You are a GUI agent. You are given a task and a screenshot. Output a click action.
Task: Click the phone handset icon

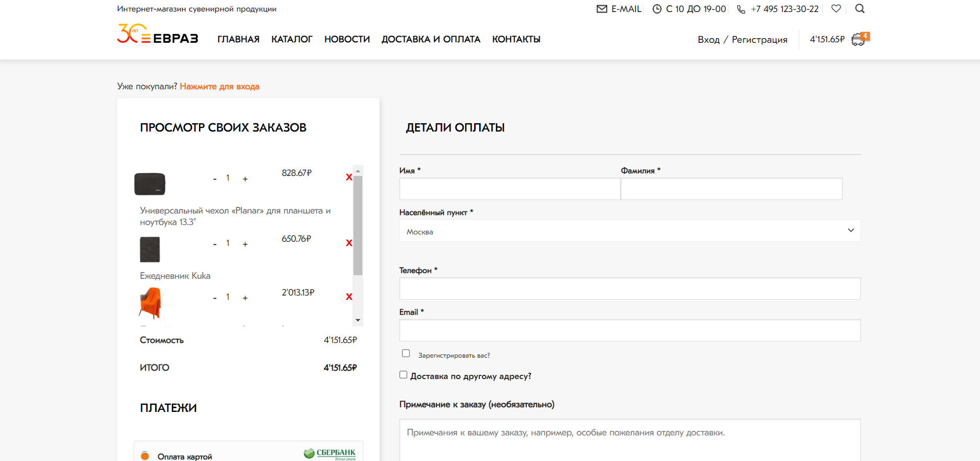click(741, 9)
